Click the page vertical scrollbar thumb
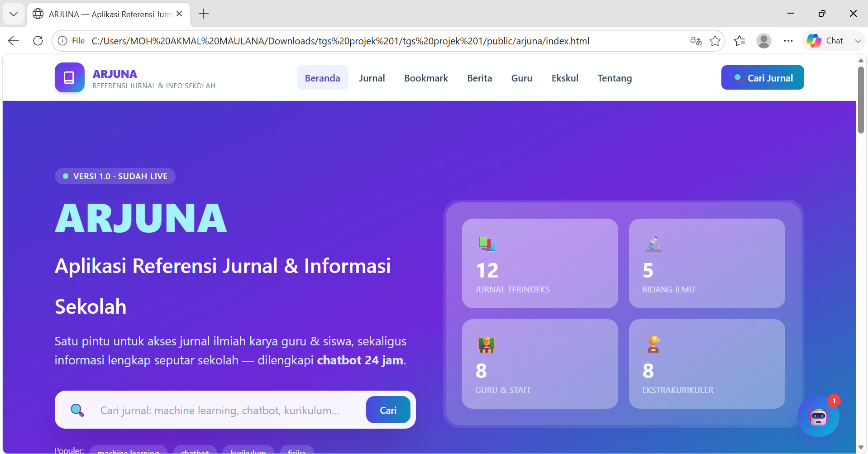 coord(861,100)
